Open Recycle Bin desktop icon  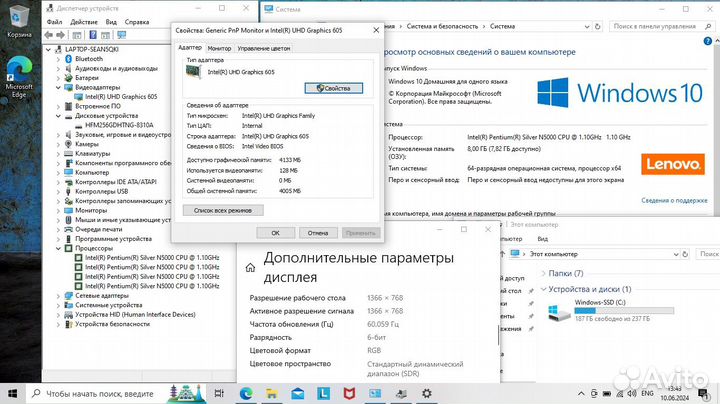[x=18, y=21]
